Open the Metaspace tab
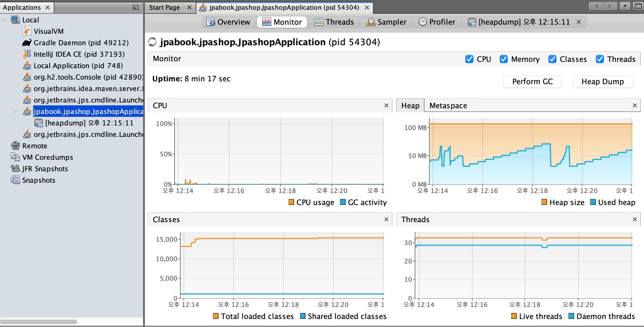 pyautogui.click(x=448, y=106)
